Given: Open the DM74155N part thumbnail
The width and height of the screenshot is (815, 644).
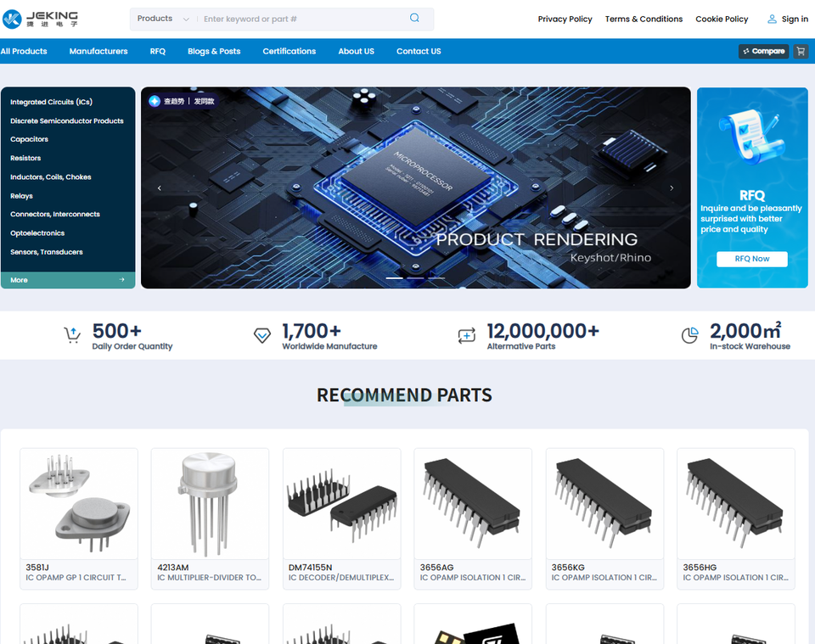Looking at the screenshot, I should (x=341, y=504).
